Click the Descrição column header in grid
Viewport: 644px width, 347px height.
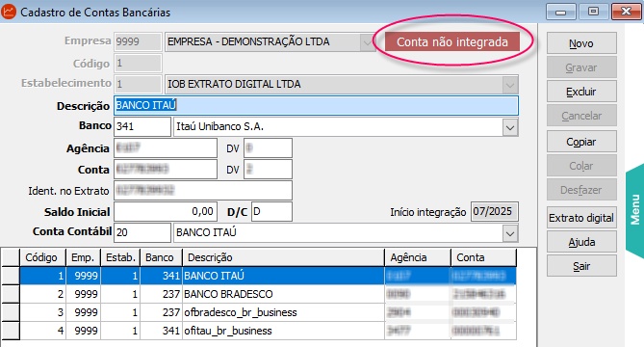click(x=283, y=257)
